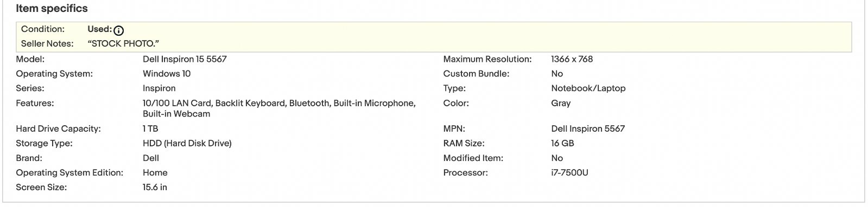Click the Notebook/Laptop type value
868x207 pixels.
click(x=588, y=88)
